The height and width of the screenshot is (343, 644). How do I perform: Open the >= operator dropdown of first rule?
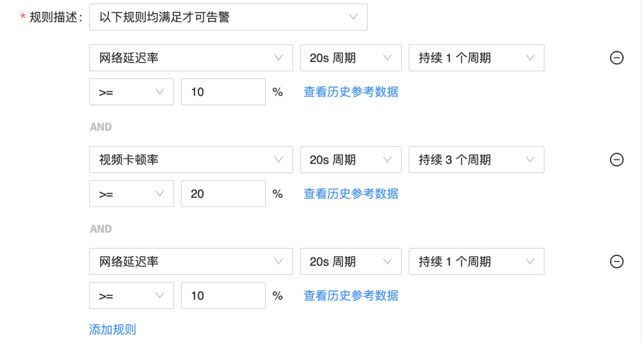click(x=131, y=92)
